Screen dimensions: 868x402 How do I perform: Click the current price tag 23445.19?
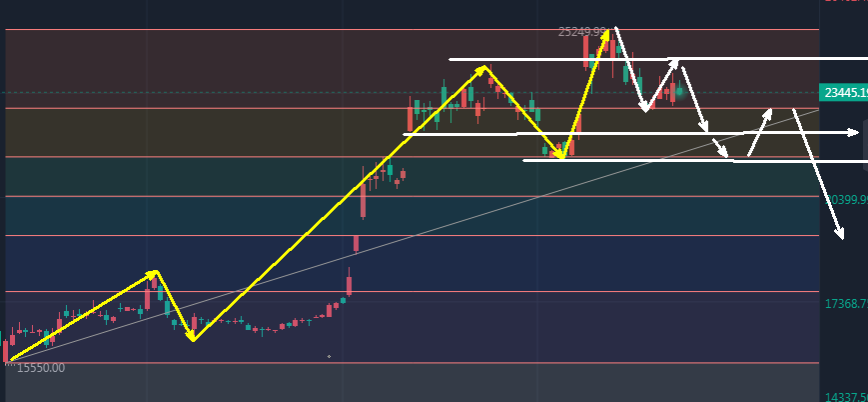[x=844, y=93]
